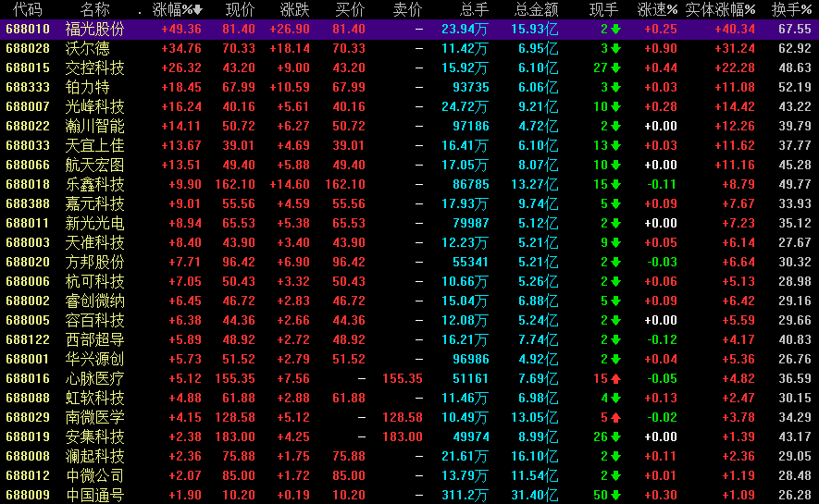Screen dimensions: 819x504
Task: Click green down arrow in 中国通号 row
Action: pyautogui.click(x=615, y=495)
